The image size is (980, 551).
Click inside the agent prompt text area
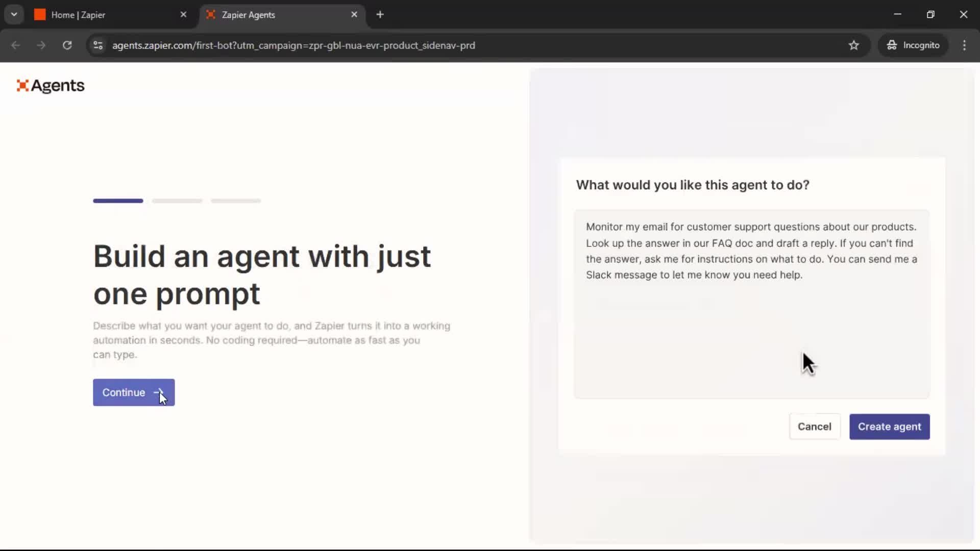point(751,304)
